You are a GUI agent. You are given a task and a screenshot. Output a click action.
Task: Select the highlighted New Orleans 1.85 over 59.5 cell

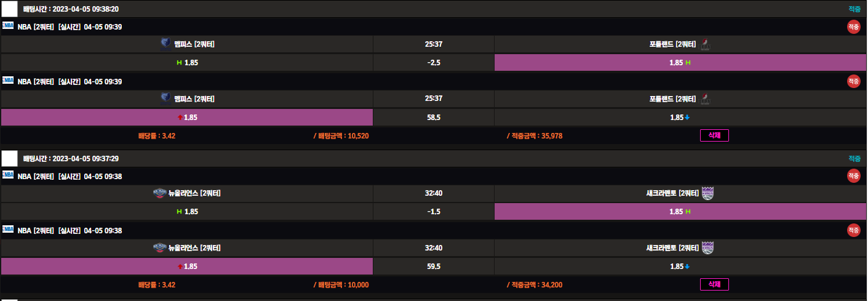point(187,267)
